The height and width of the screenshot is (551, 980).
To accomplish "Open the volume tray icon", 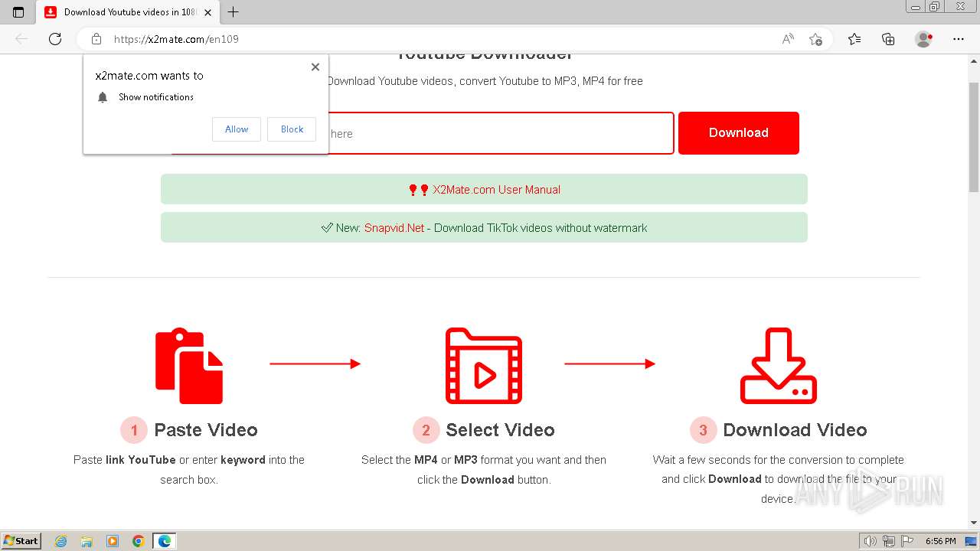I will click(871, 541).
